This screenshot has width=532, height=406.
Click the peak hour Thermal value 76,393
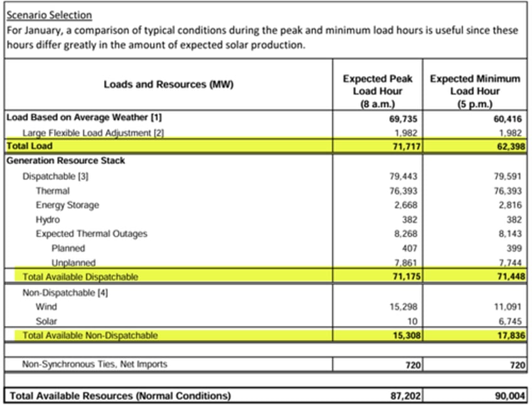click(x=403, y=191)
